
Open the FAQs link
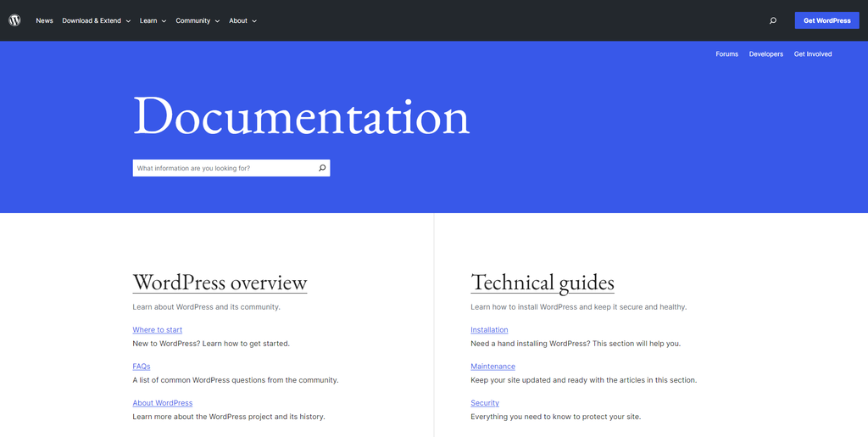pos(141,367)
